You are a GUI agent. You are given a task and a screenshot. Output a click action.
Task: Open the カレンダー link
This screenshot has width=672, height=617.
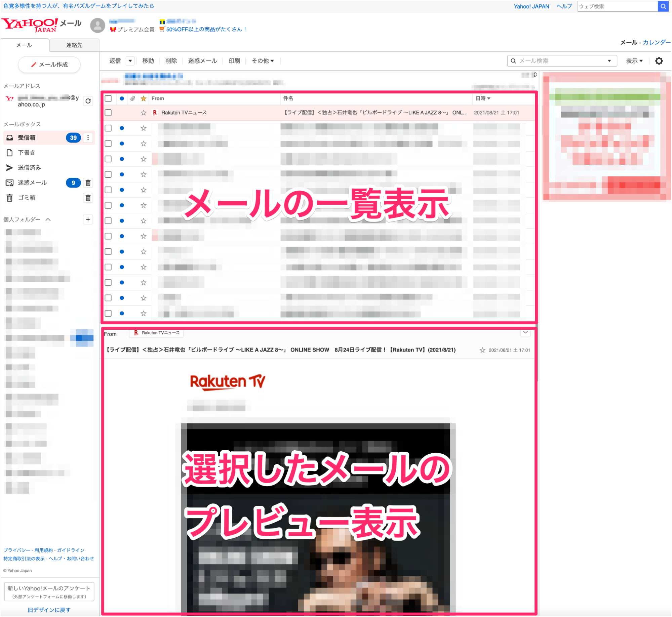[656, 42]
